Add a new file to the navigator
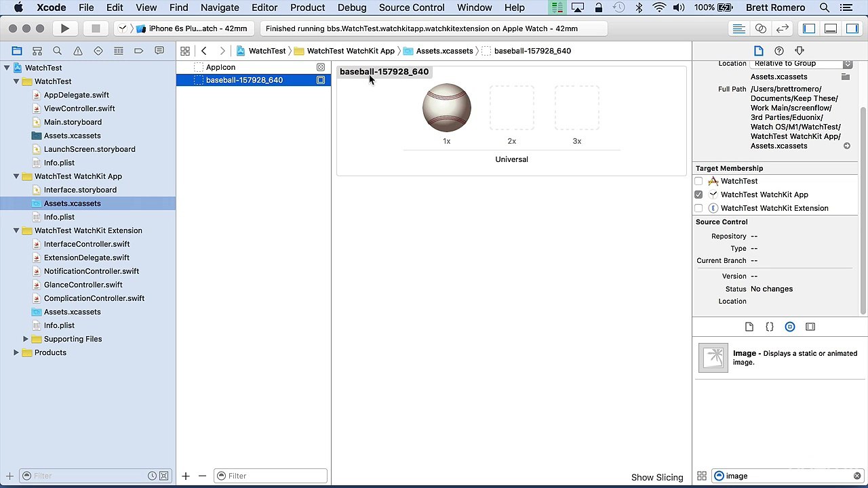868x488 pixels. (x=9, y=476)
